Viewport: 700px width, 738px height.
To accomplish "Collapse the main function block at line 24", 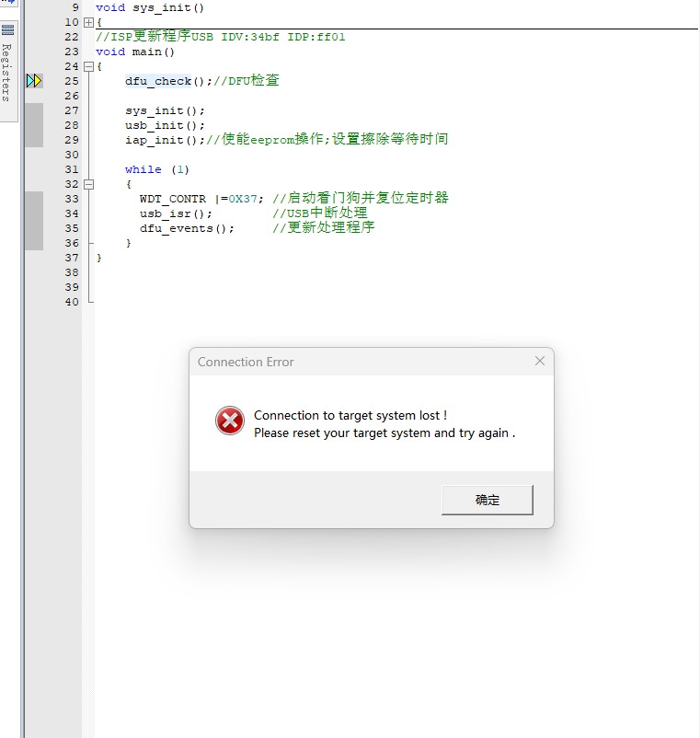I will [88, 66].
